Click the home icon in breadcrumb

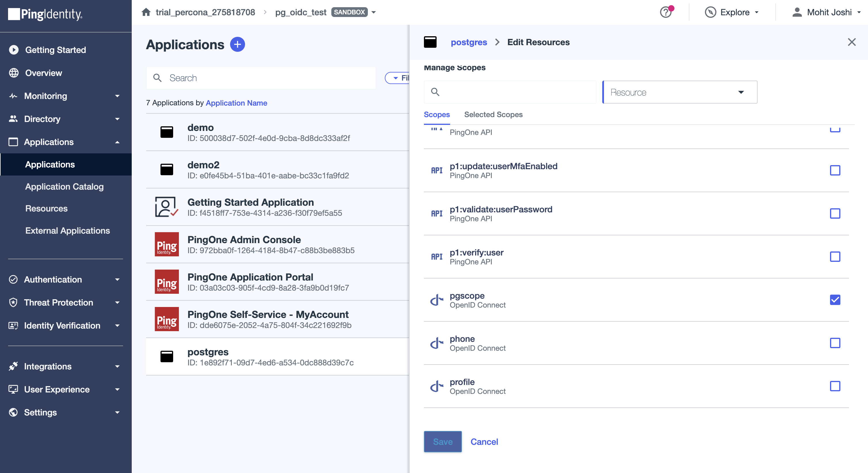(x=146, y=12)
